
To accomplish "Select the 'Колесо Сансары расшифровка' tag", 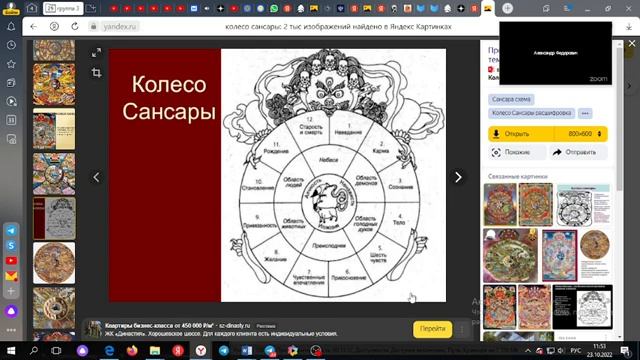I will [531, 113].
